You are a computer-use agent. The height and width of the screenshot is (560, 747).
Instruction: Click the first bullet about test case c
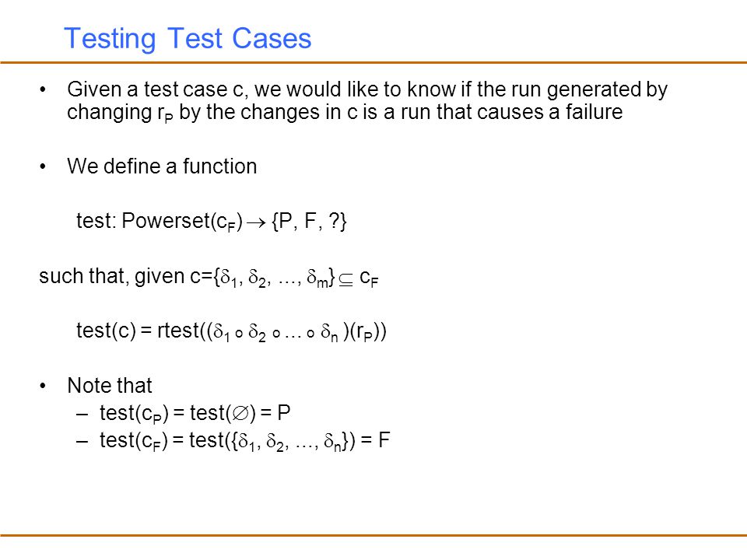367,100
